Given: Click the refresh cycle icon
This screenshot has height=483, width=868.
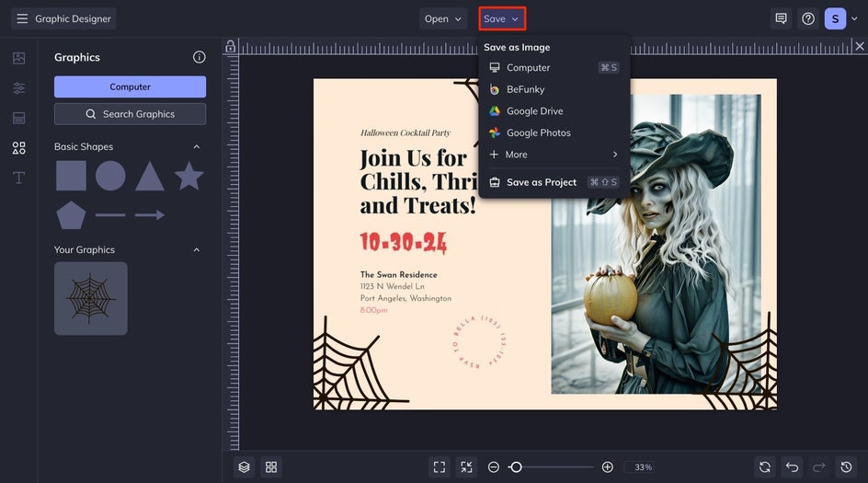Looking at the screenshot, I should click(765, 467).
